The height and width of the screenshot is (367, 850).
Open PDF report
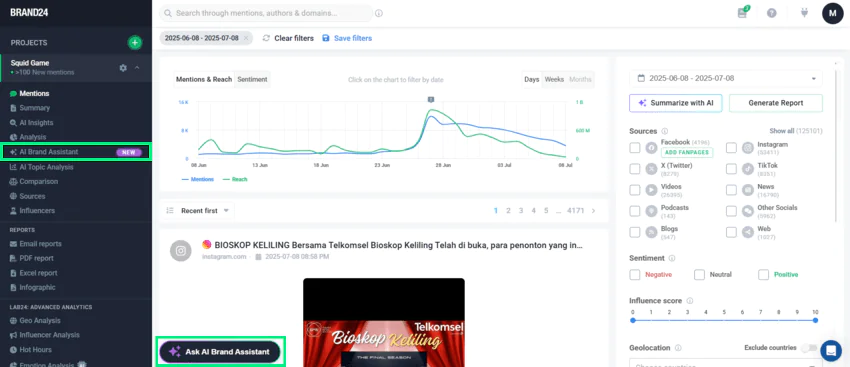(x=36, y=259)
